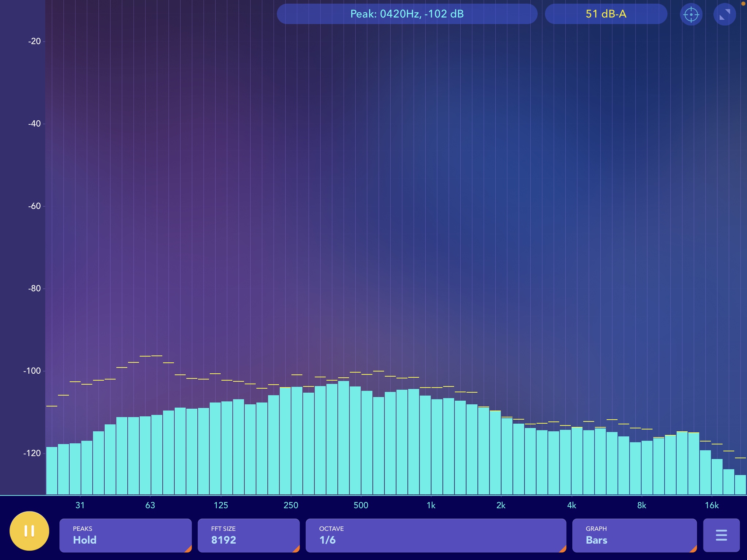
Task: Select the -60 dB axis label
Action: tap(34, 206)
